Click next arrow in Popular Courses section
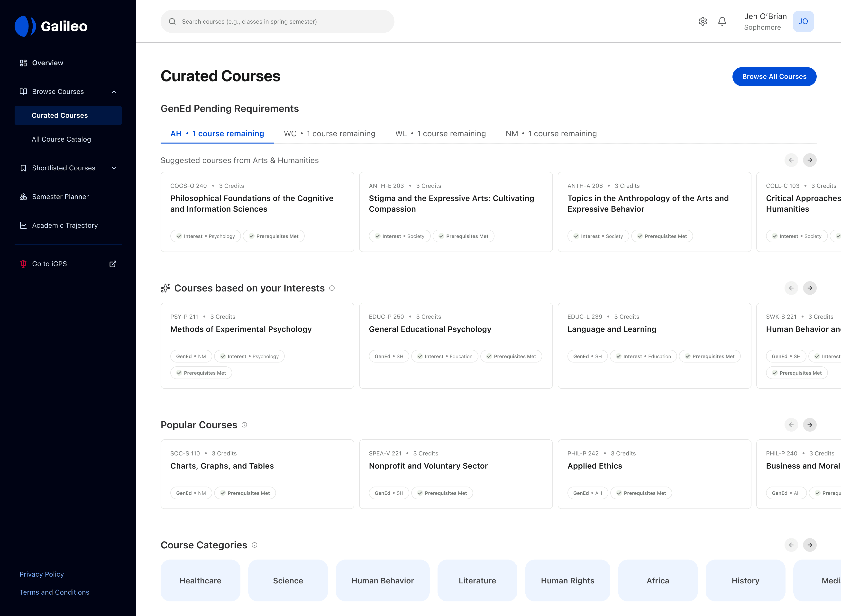 tap(810, 425)
